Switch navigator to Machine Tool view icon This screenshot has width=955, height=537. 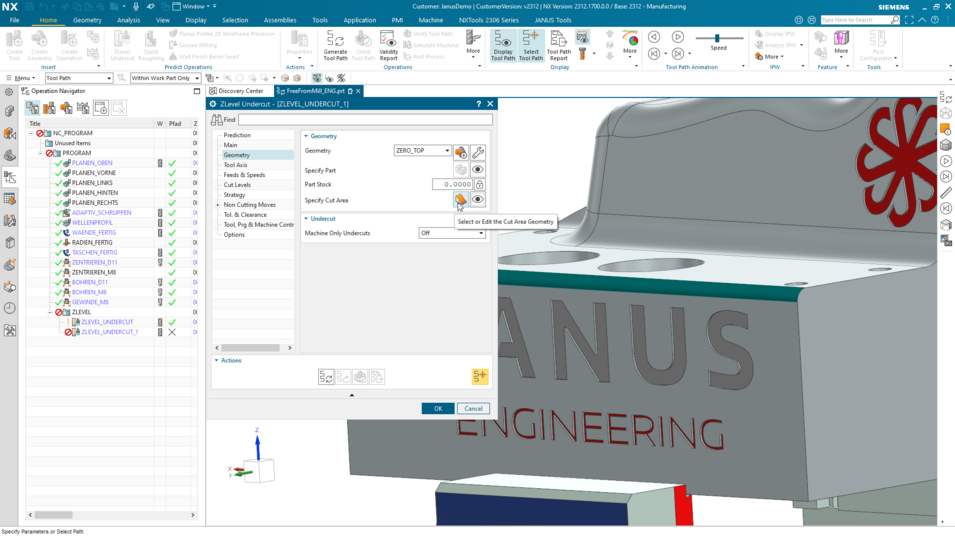pyautogui.click(x=49, y=108)
